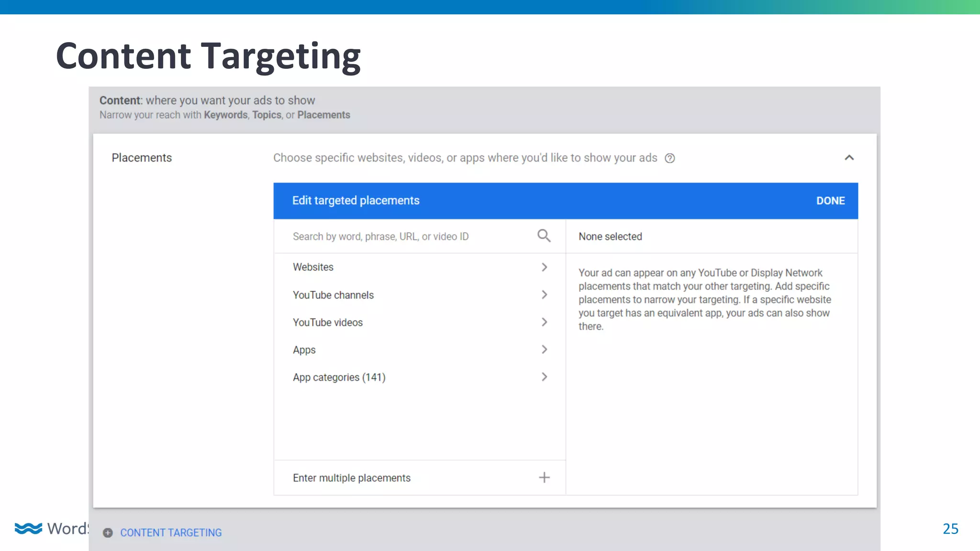
Task: Collapse the Placements section with the up chevron
Action: click(x=849, y=158)
